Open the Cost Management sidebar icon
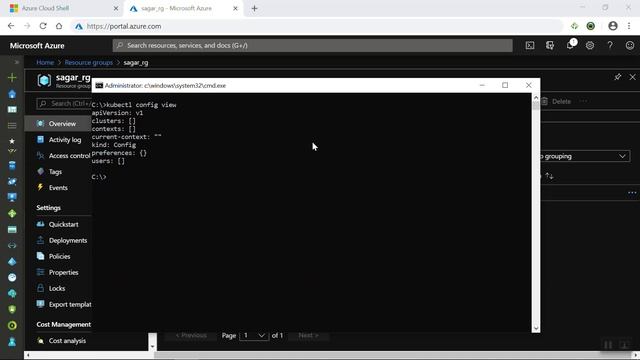640x360 pixels. (x=12, y=325)
